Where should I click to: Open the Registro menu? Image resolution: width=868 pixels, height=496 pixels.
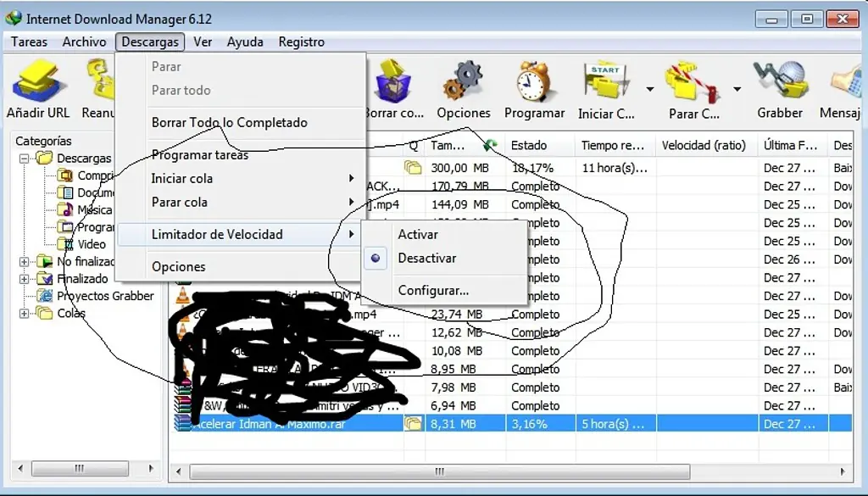tap(301, 42)
